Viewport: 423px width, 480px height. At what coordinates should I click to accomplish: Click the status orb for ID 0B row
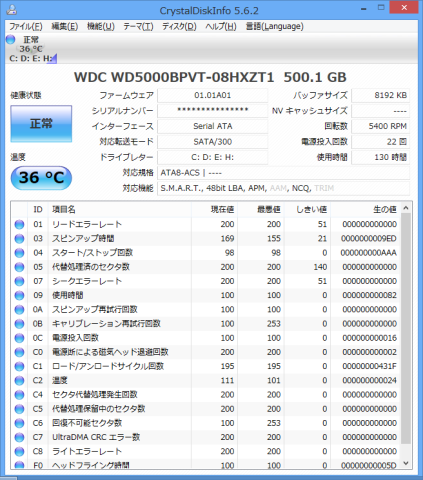(19, 324)
